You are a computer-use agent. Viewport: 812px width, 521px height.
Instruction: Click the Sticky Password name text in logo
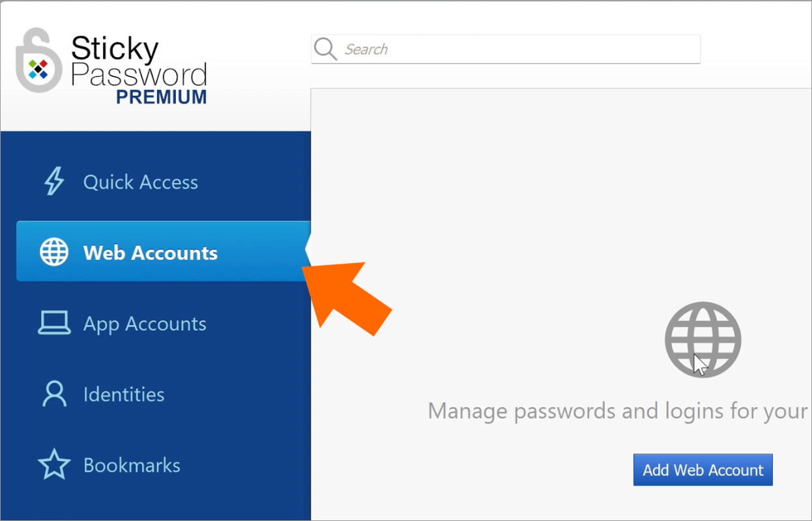pos(139,62)
